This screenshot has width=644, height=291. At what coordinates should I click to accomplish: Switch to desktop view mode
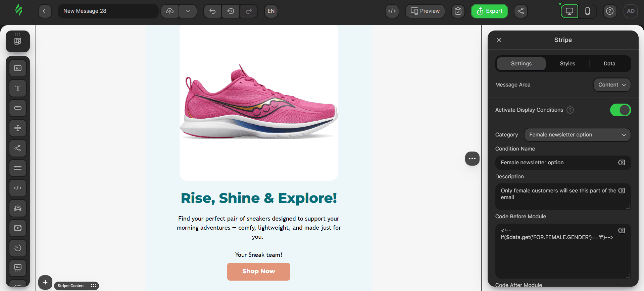569,11
